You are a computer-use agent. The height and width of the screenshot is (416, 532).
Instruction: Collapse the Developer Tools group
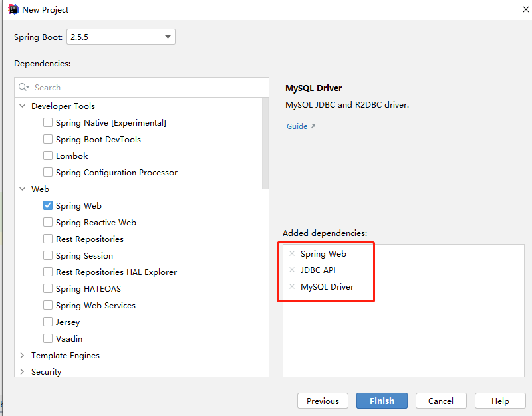click(x=23, y=106)
